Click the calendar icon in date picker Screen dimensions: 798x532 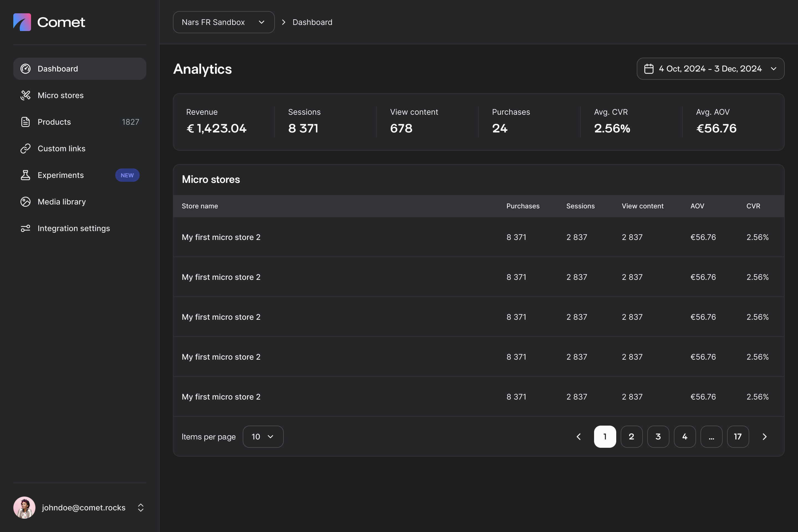[649, 69]
